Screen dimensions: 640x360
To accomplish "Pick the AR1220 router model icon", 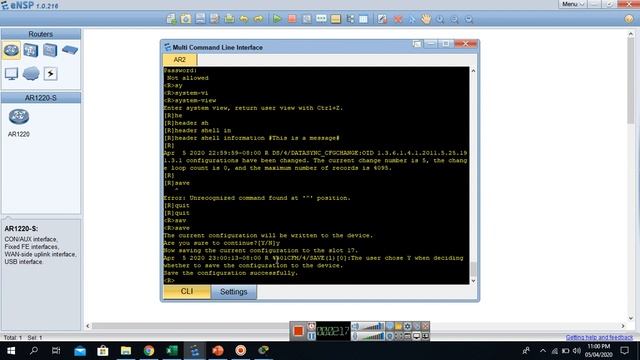I will 19,117.
